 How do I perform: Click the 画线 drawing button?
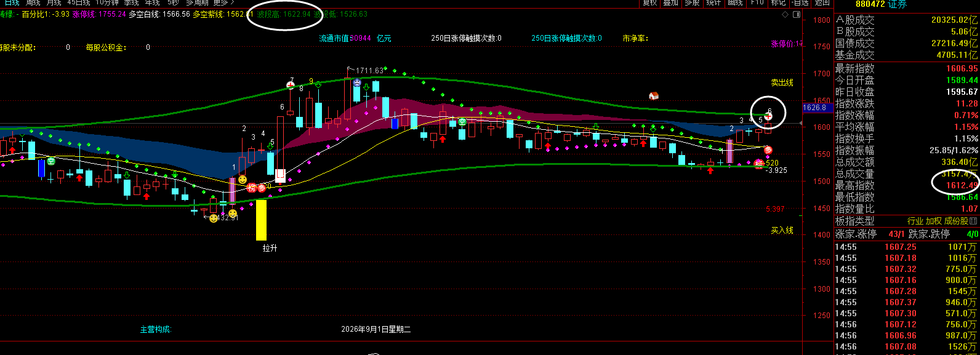[735, 2]
